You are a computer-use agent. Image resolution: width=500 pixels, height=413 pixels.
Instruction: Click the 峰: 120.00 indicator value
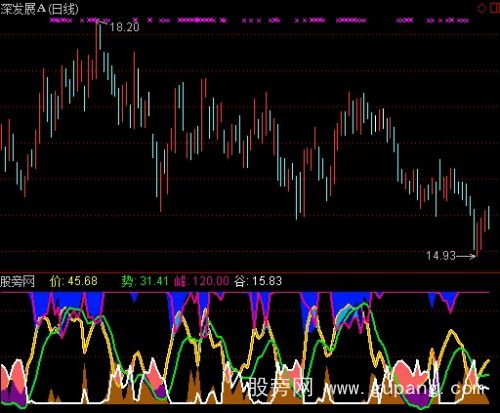[201, 281]
